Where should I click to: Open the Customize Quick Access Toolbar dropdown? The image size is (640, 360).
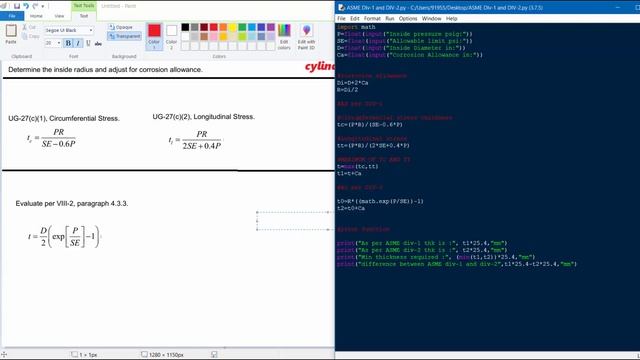[x=42, y=6]
